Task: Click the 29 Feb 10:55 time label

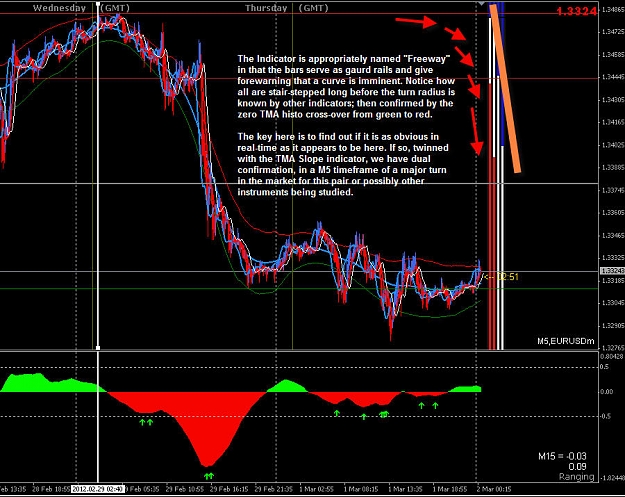Action: pyautogui.click(x=185, y=489)
